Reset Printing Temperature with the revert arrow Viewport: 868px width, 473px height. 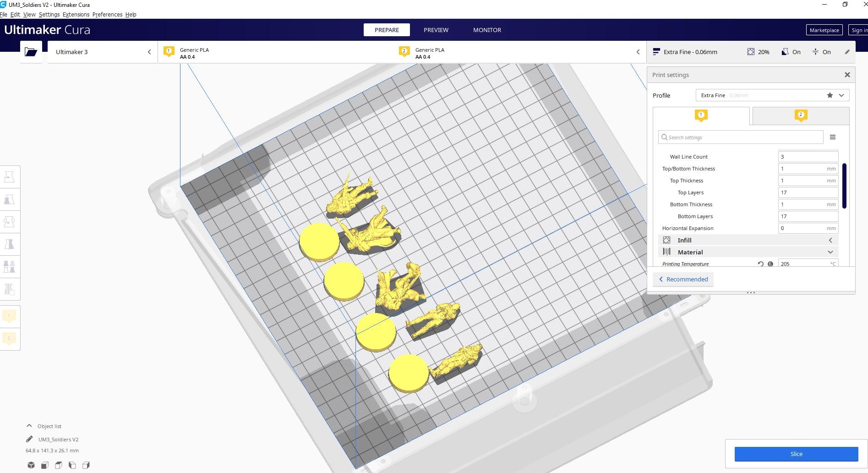761,264
